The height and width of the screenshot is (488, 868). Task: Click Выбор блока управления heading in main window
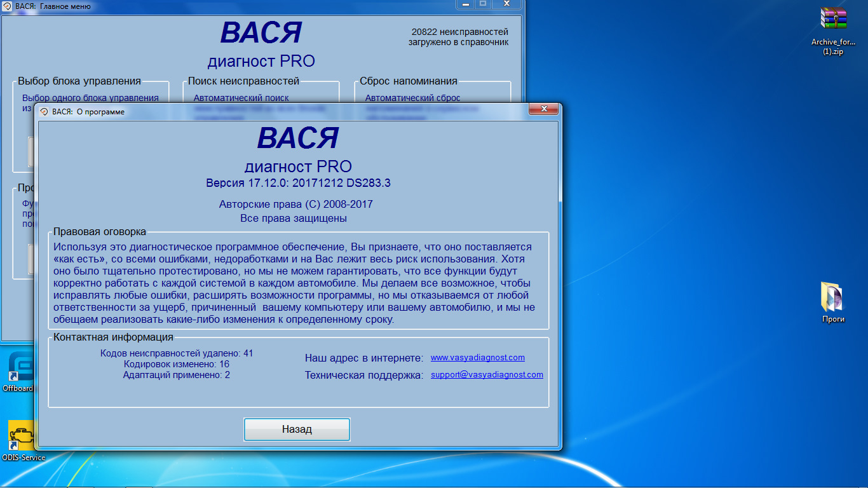[x=79, y=81]
